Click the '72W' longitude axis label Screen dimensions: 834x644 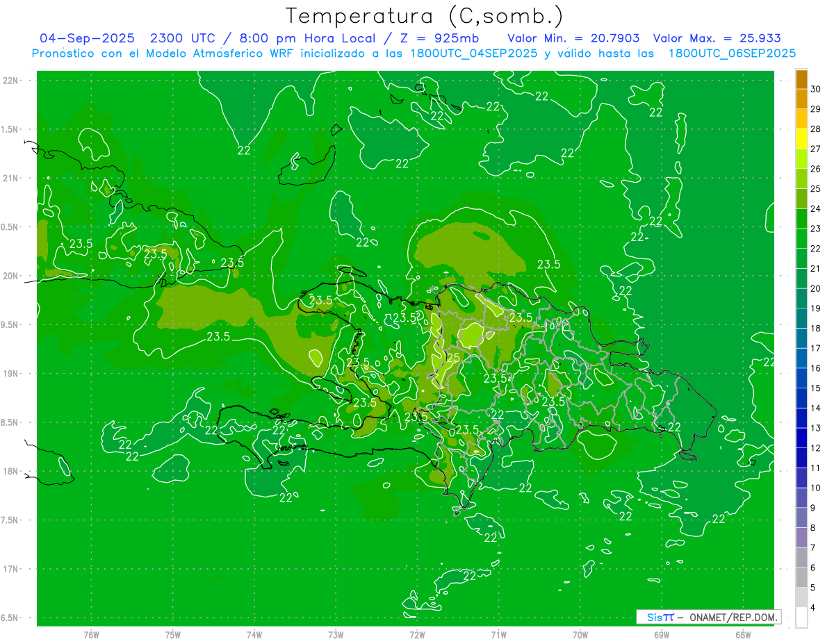(417, 635)
